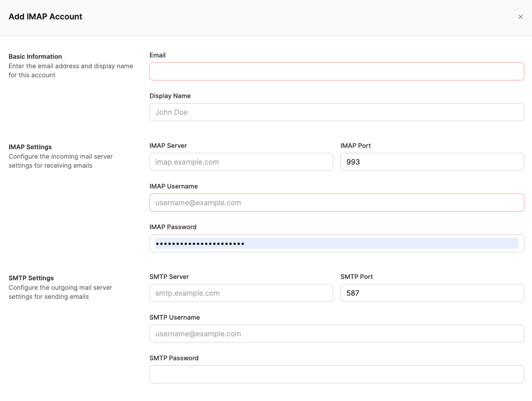Focus the SMTP Username input box
Screen dimensions: 532x401
click(336, 334)
